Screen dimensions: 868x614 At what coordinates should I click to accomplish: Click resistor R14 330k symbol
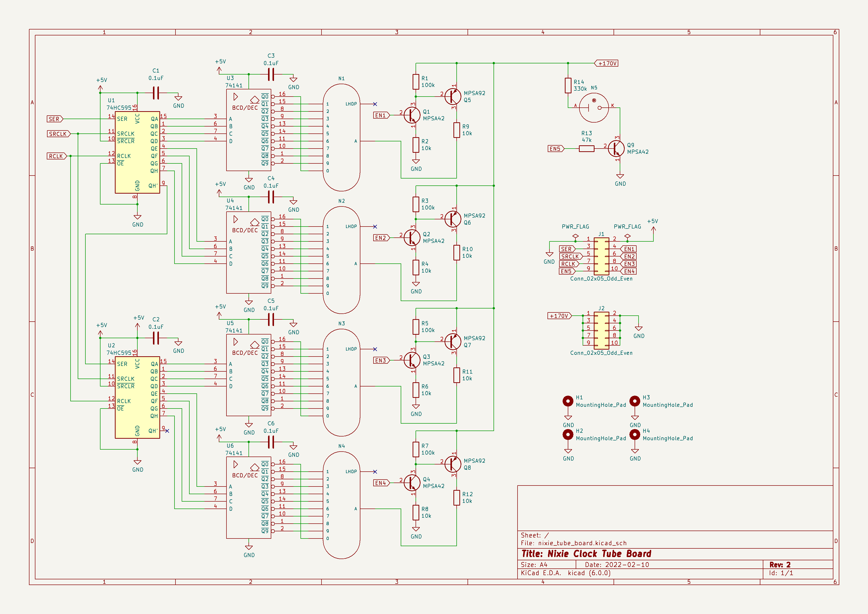568,85
